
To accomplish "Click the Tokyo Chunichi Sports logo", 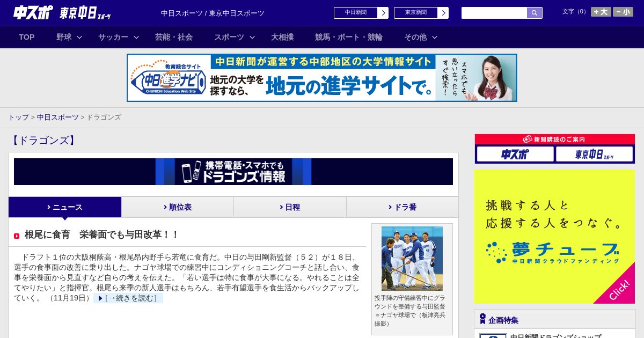I will [85, 13].
